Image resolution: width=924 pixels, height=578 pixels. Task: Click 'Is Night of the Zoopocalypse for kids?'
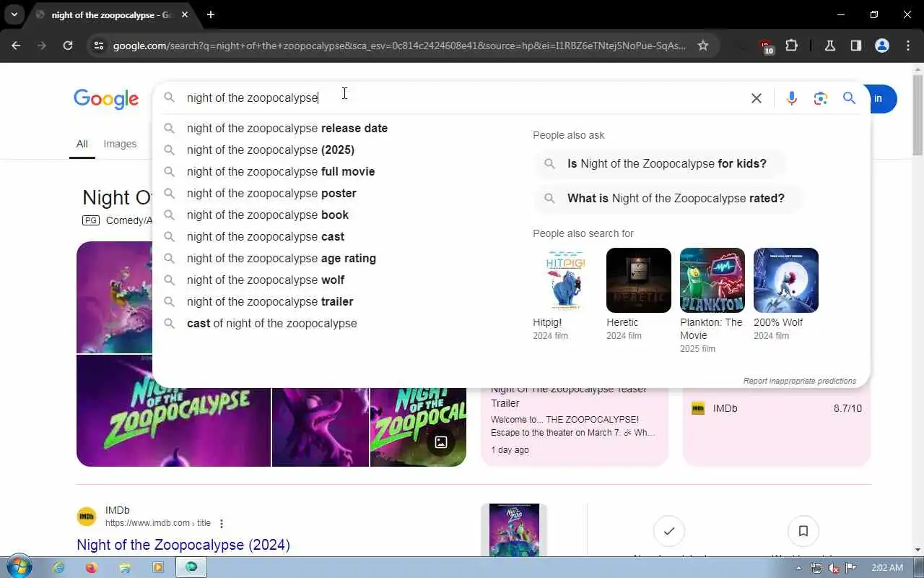[x=659, y=164]
